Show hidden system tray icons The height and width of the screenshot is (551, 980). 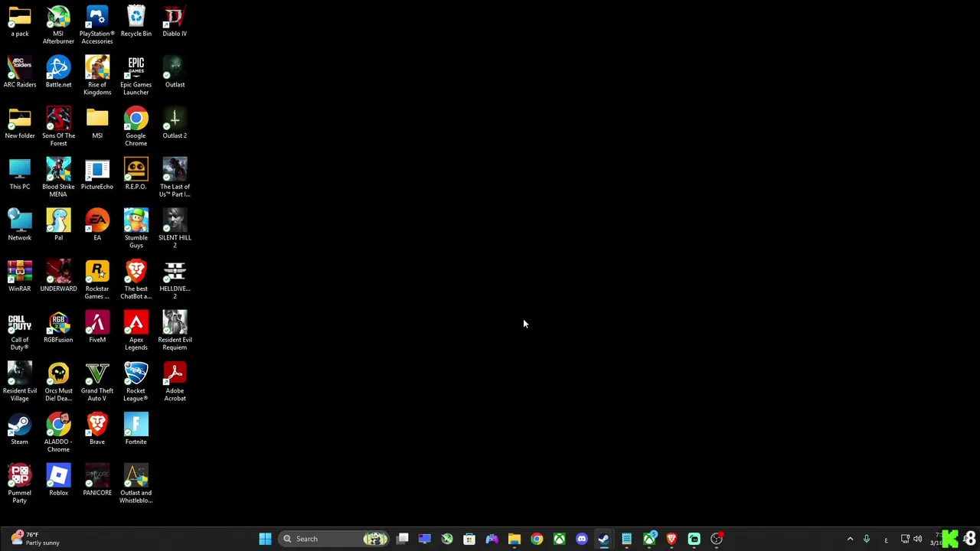pyautogui.click(x=850, y=539)
